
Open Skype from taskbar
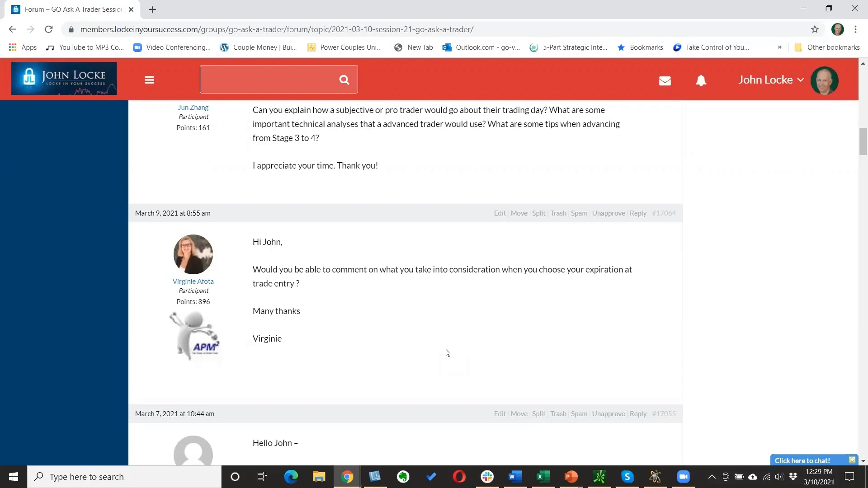tap(627, 477)
